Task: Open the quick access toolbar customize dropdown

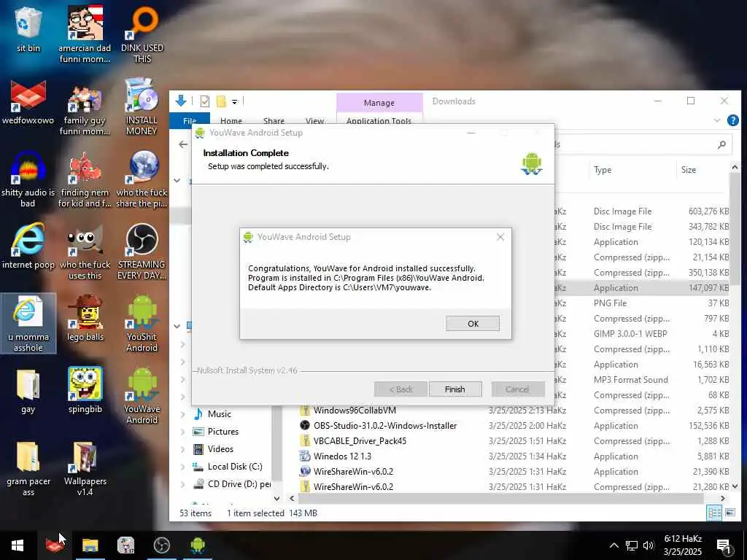Action: coord(234,102)
